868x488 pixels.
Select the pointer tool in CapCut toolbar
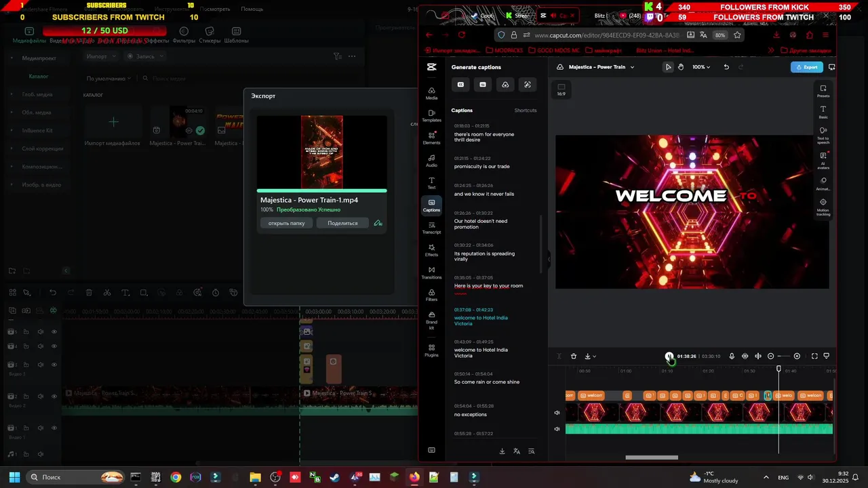pyautogui.click(x=668, y=67)
